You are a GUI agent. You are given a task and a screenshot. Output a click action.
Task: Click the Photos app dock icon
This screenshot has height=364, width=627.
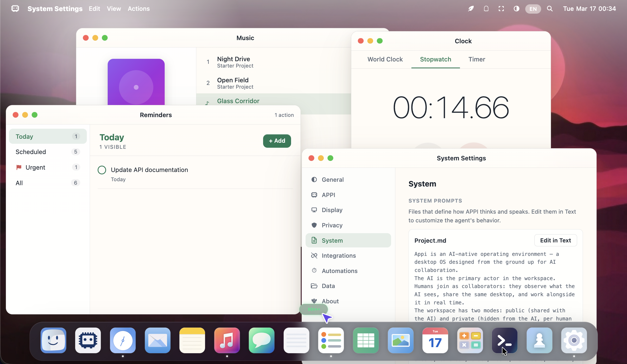point(400,340)
